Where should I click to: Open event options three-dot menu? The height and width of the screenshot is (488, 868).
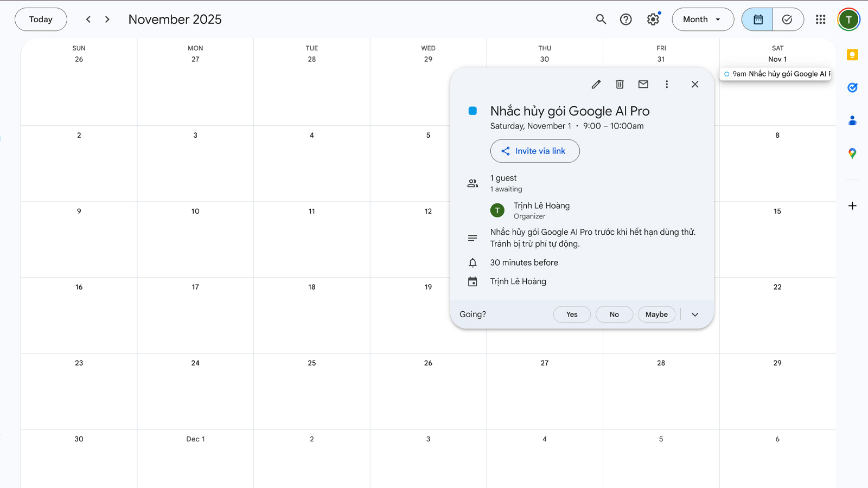click(x=667, y=84)
